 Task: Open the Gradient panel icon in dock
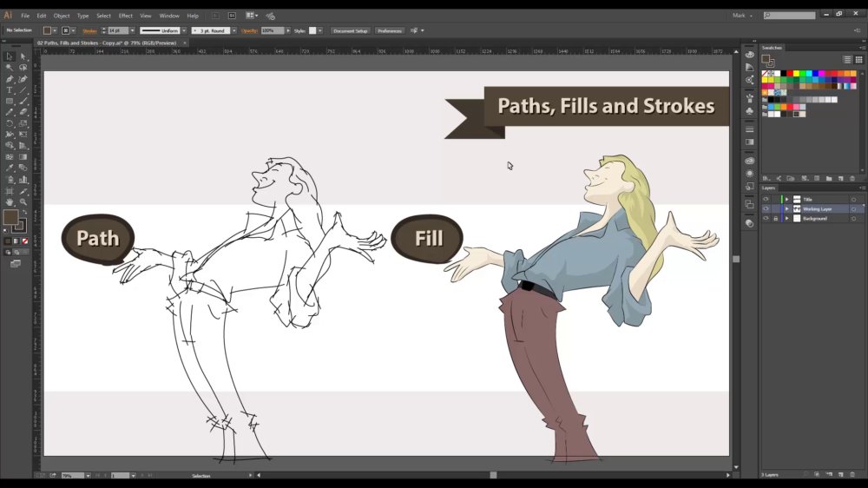coord(750,142)
